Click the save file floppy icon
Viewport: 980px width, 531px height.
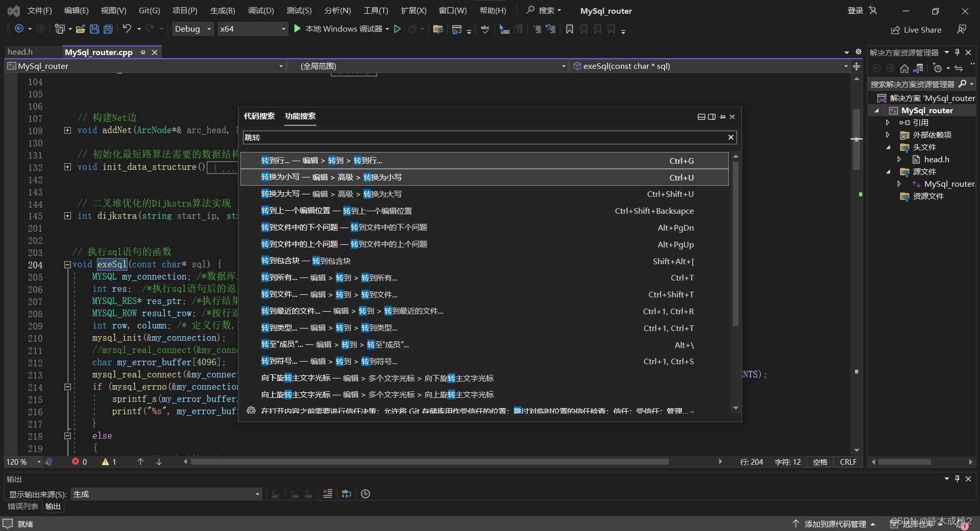94,29
